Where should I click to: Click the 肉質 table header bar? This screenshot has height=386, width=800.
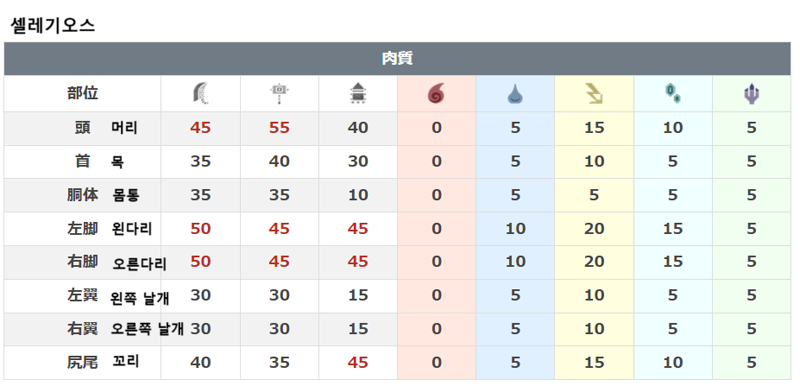[397, 59]
